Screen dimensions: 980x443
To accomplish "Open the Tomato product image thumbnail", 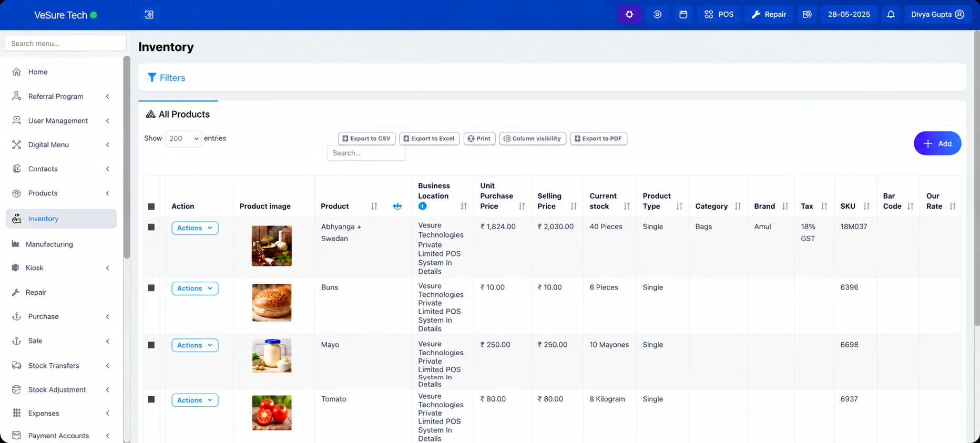I will pyautogui.click(x=272, y=413).
